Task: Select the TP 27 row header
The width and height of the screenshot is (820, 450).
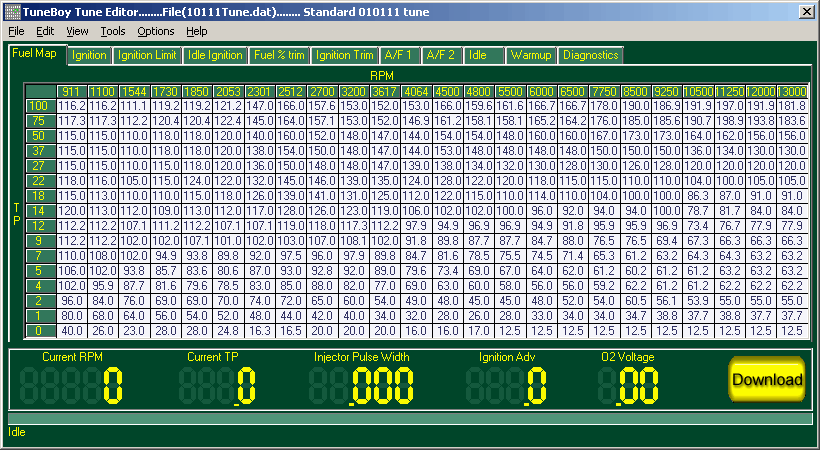Action: (40, 166)
